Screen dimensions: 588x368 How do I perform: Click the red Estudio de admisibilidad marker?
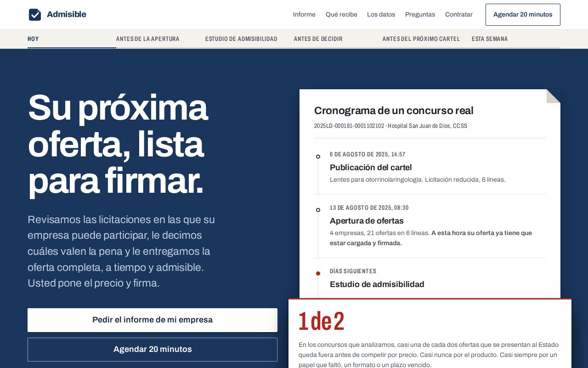click(318, 273)
